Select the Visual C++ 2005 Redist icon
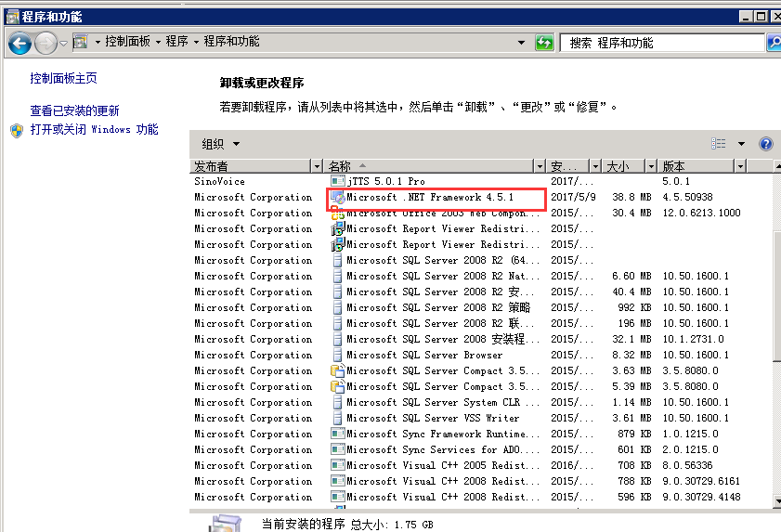781x532 pixels. (338, 465)
